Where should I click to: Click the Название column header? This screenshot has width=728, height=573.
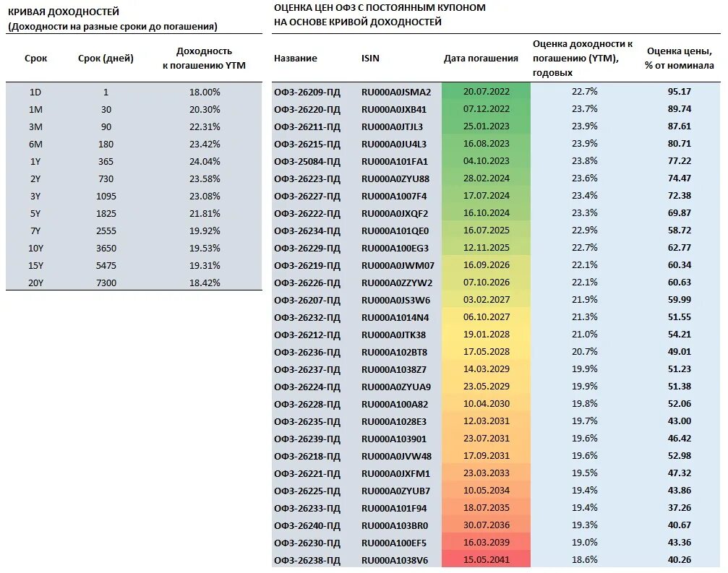coord(295,59)
